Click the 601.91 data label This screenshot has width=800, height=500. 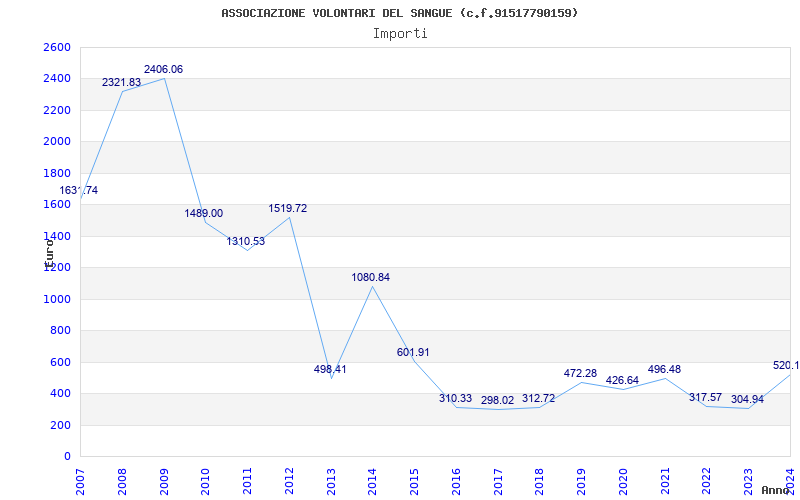tap(413, 353)
